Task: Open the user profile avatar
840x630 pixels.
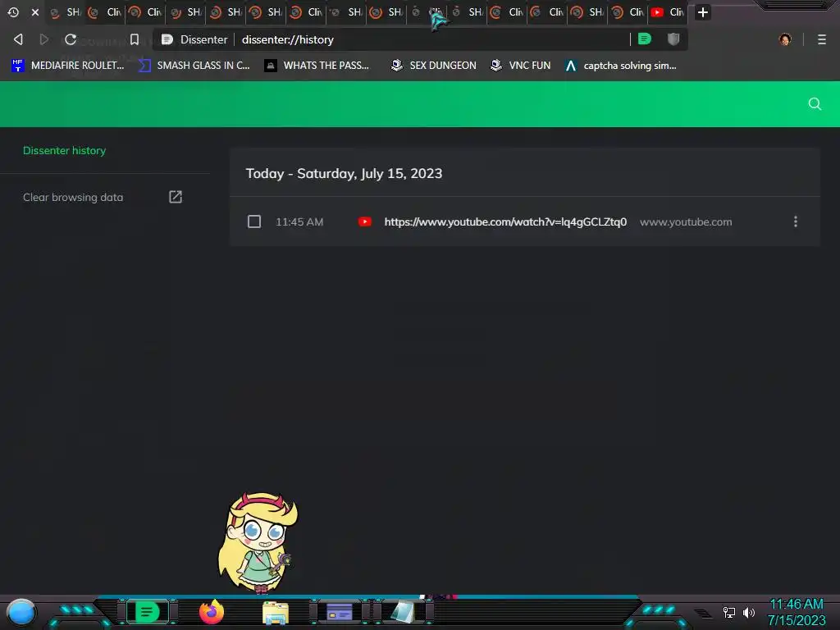Action: [x=785, y=39]
